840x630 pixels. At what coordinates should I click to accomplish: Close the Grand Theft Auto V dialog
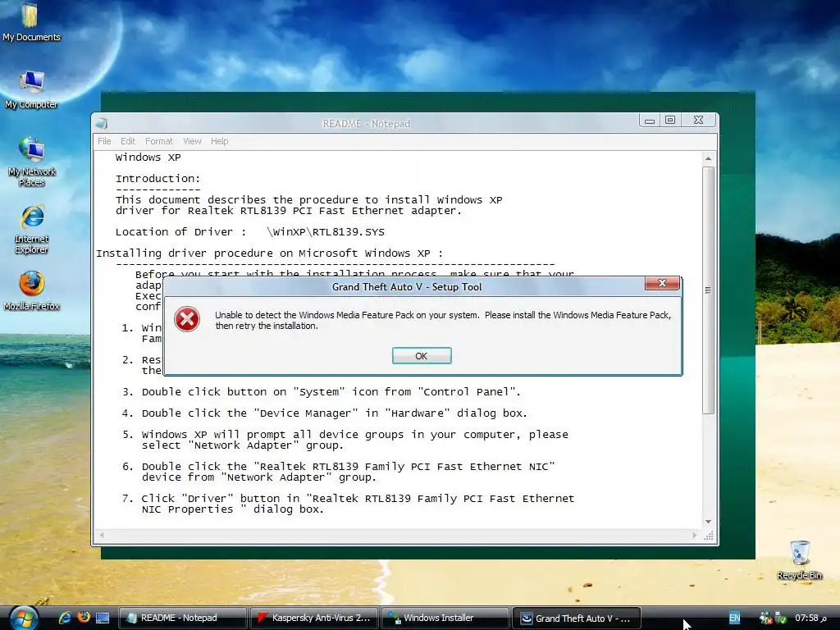point(662,283)
